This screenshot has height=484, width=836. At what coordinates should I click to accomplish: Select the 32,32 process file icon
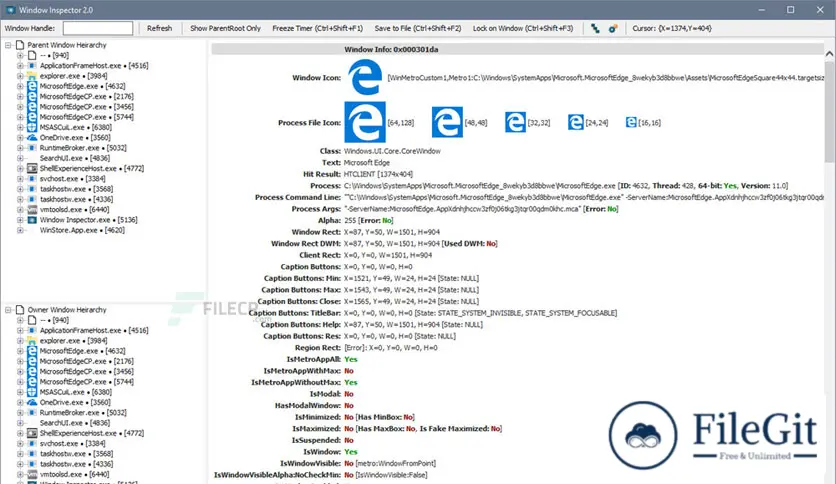[x=515, y=122]
